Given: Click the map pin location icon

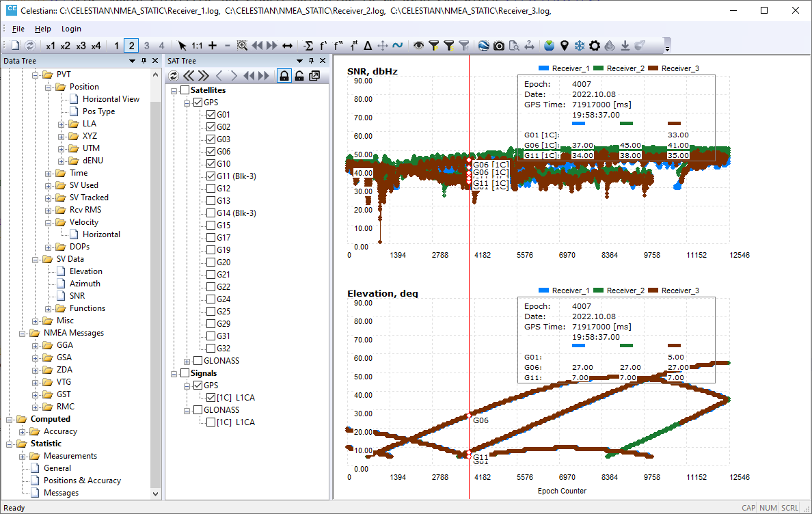Looking at the screenshot, I should (565, 46).
